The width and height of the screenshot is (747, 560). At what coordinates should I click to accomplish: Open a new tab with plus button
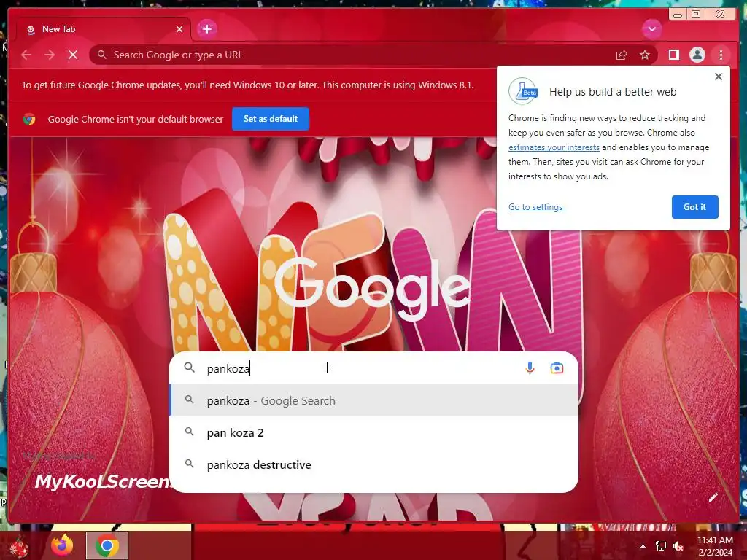click(x=206, y=29)
